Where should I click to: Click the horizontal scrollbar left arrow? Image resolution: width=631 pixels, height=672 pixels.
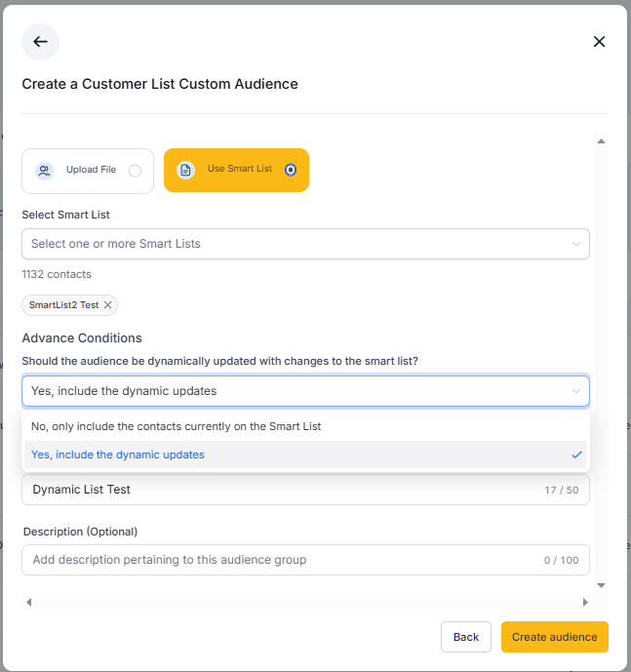tap(28, 603)
